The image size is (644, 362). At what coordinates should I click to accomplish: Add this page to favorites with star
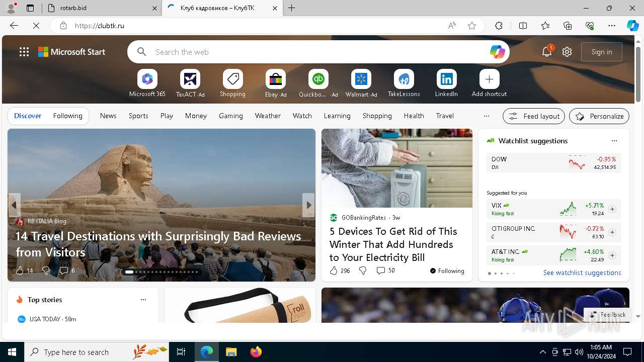[x=472, y=26]
